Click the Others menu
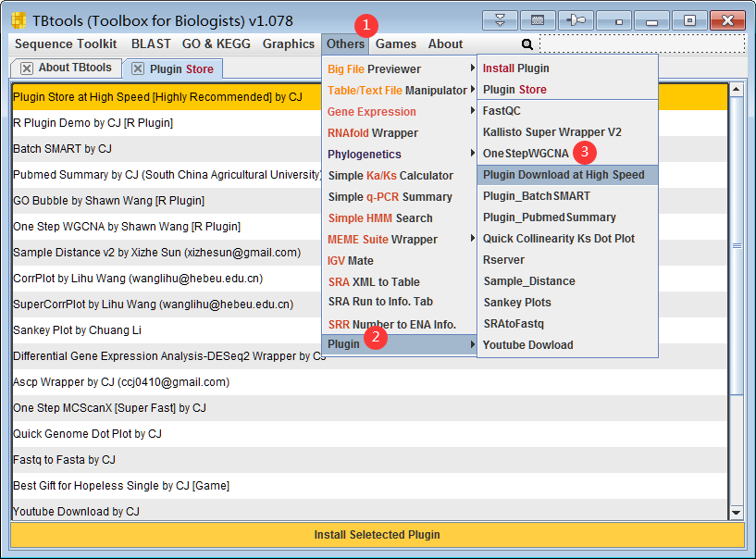This screenshot has width=756, height=559. 345,43
